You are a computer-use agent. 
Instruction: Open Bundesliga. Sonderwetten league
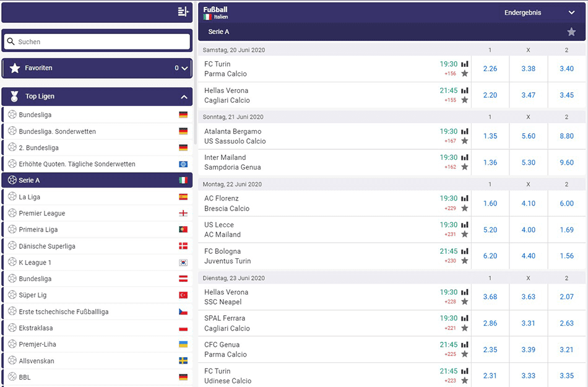coord(97,131)
